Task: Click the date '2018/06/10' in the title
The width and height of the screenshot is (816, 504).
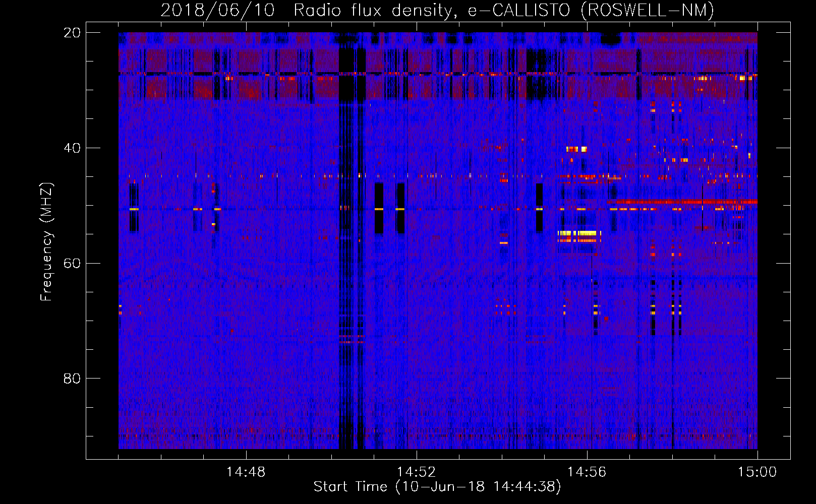Action: click(217, 10)
